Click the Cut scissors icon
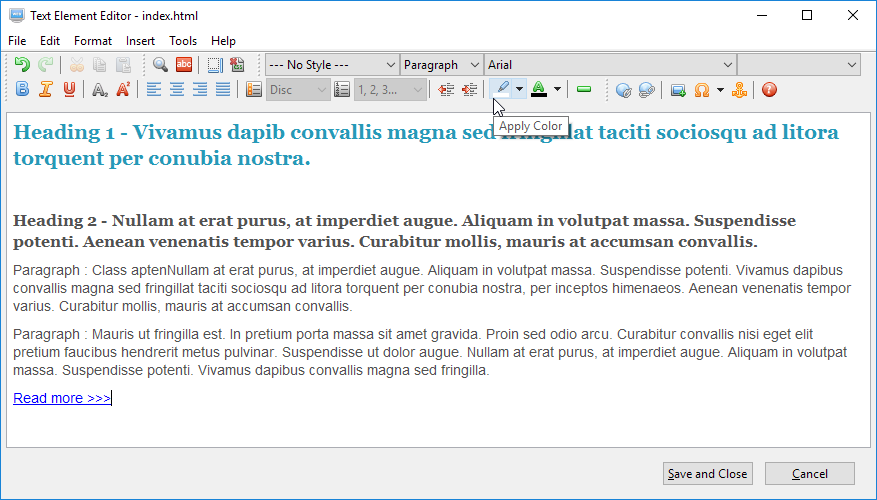The image size is (877, 500). [77, 65]
